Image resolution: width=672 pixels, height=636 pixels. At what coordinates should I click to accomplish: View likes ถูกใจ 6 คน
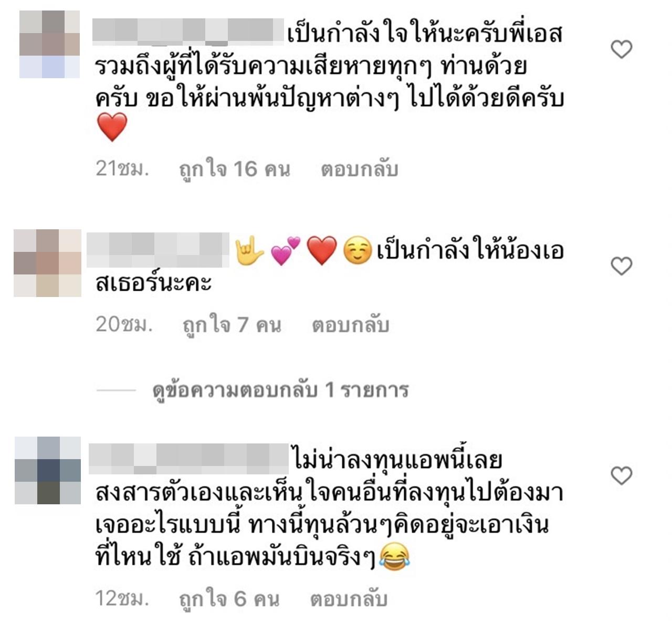point(229,599)
